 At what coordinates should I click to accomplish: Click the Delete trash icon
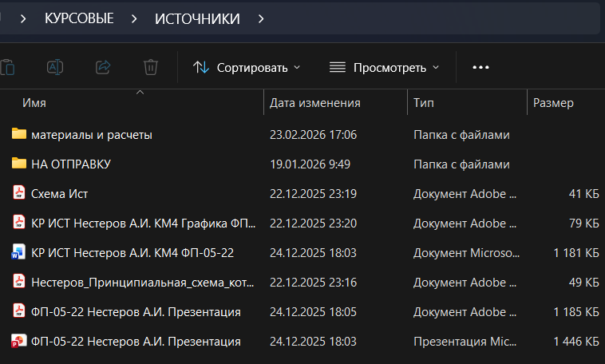click(x=150, y=67)
